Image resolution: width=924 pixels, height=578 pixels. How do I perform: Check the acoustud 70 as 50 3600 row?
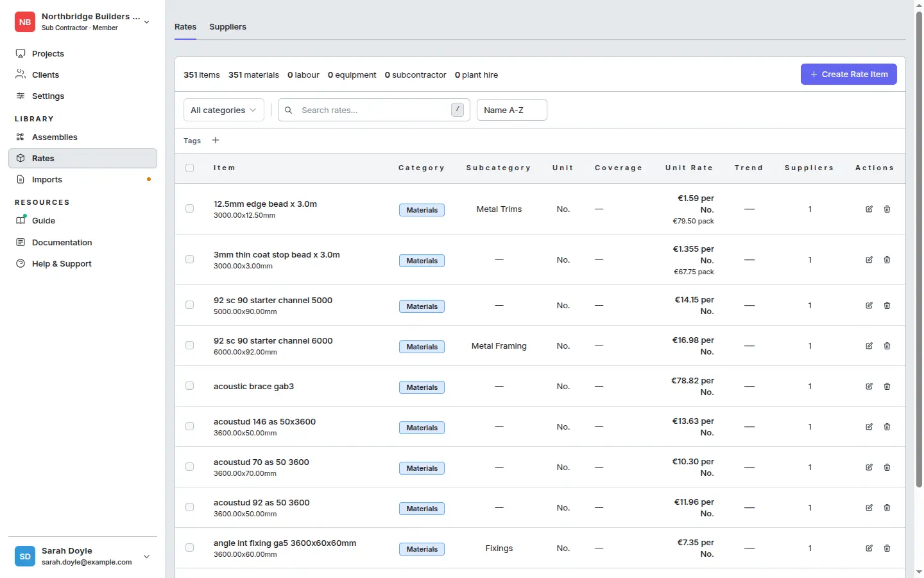(189, 466)
